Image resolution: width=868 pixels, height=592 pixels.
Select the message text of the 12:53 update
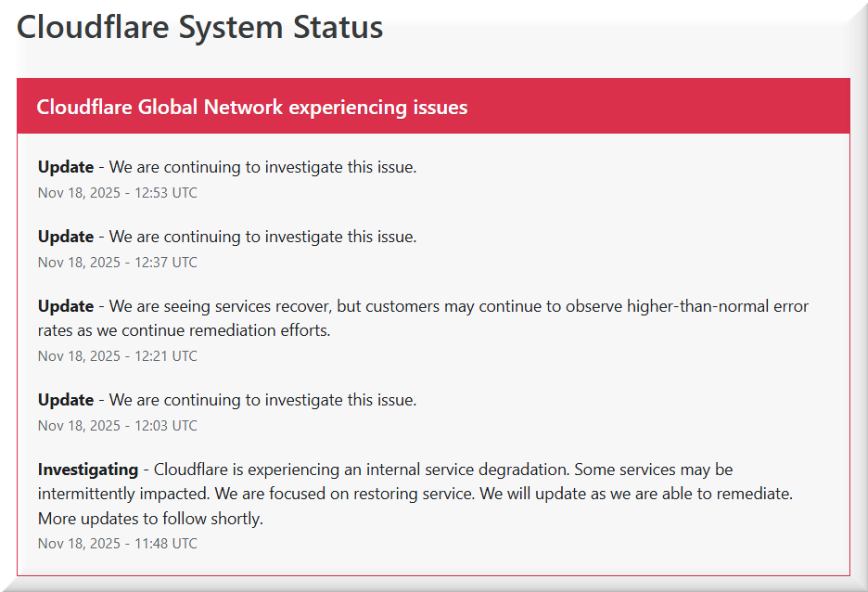(262, 167)
